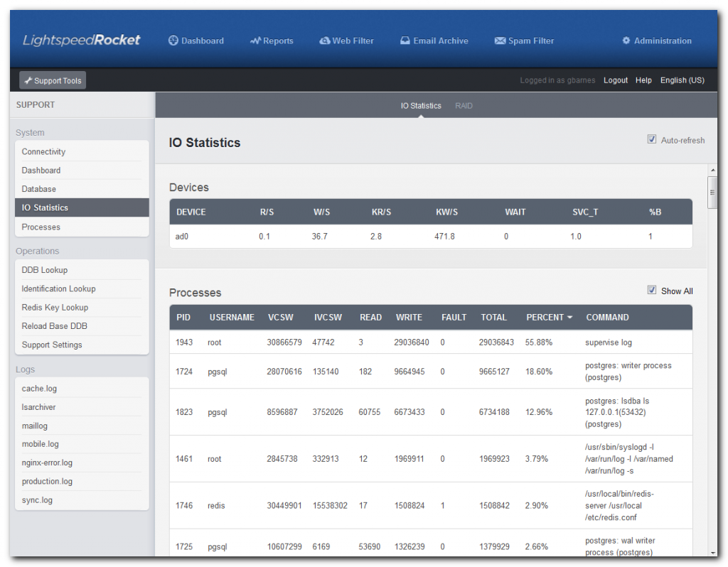Change language via English (US) link
728x567 pixels.
click(682, 80)
